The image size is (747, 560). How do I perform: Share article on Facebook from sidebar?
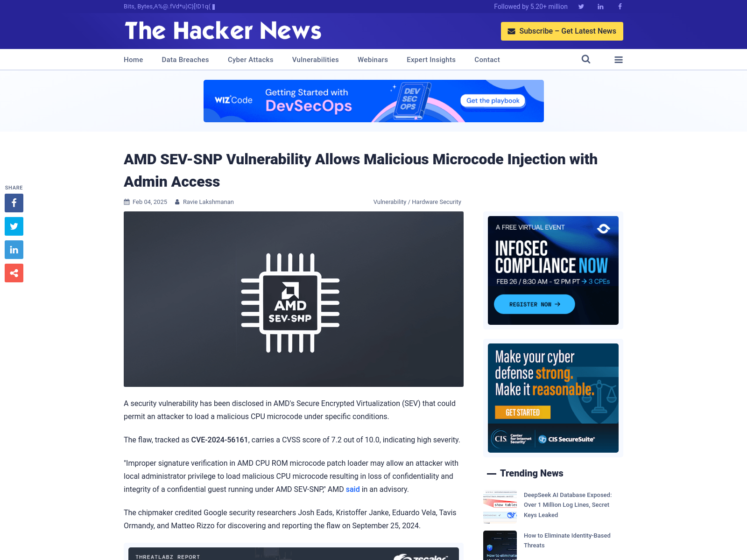tap(14, 203)
